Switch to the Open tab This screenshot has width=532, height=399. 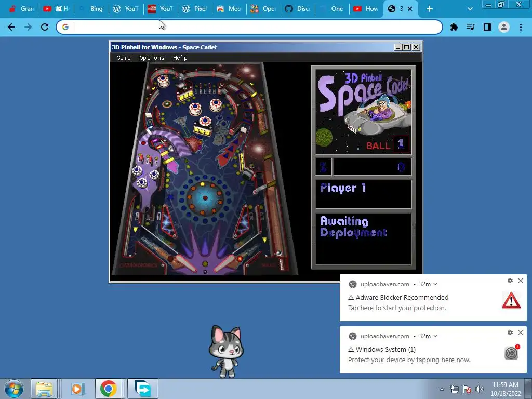(x=263, y=9)
